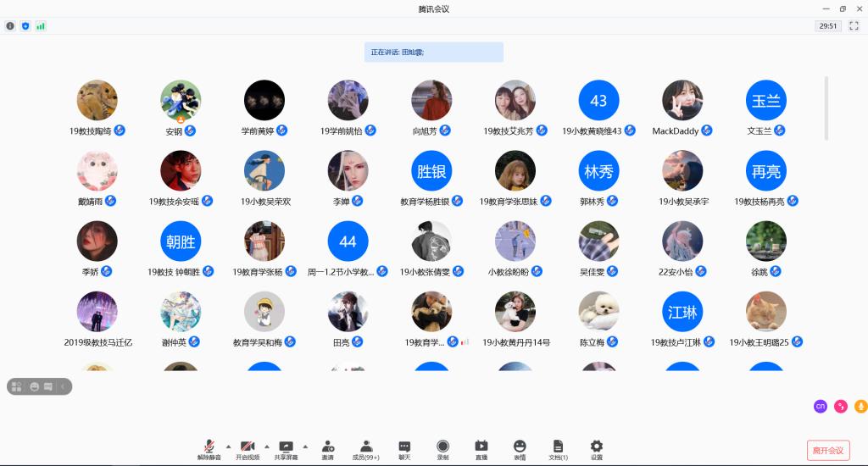Expand audio options arrow next to 解除静音
The image size is (868, 466).
[228, 446]
